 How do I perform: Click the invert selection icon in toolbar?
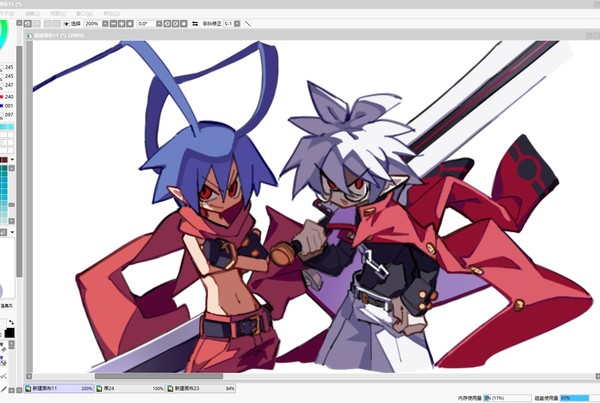(x=57, y=24)
